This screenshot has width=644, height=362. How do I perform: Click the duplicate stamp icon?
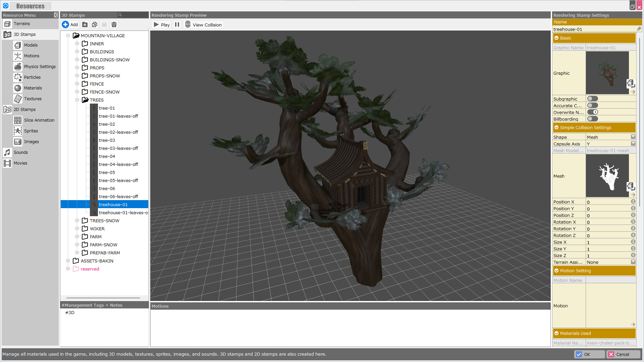coord(94,24)
